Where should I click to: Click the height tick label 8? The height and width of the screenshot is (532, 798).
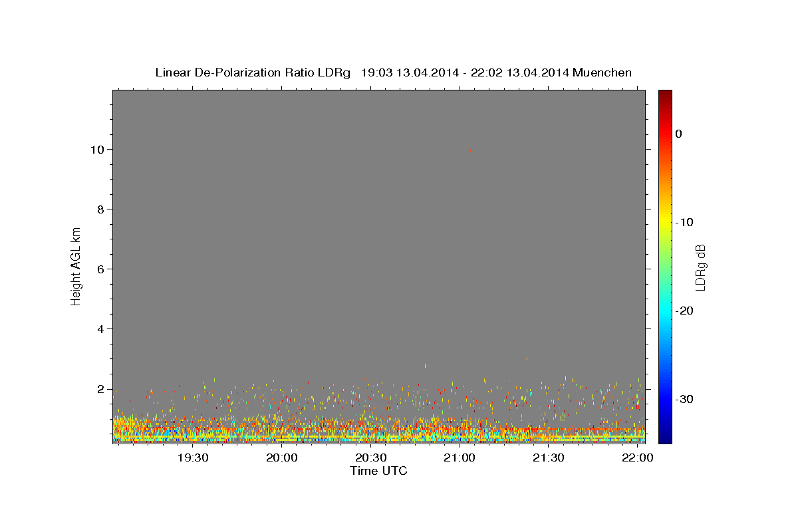(100, 209)
